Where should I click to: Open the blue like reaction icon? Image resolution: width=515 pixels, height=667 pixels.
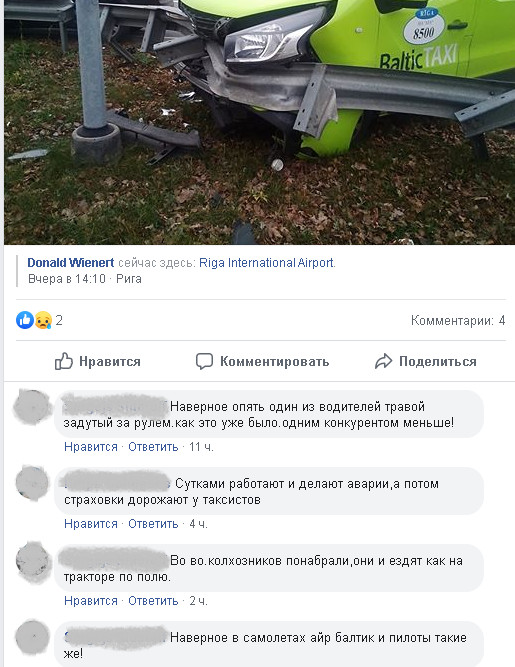(25, 320)
